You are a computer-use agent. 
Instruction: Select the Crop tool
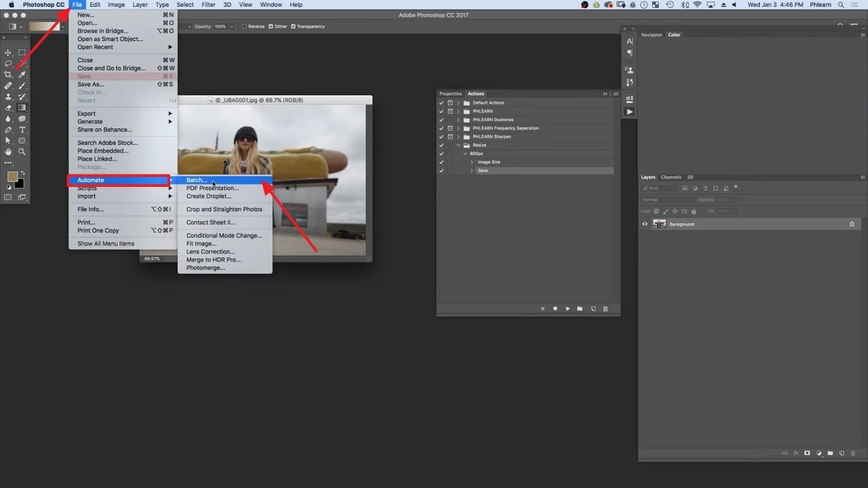(8, 75)
